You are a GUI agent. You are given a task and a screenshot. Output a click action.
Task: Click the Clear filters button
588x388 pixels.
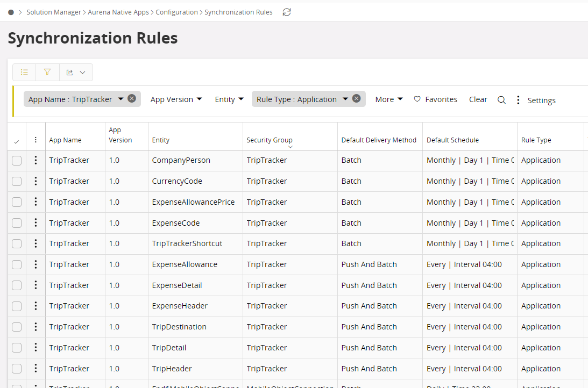pos(478,99)
